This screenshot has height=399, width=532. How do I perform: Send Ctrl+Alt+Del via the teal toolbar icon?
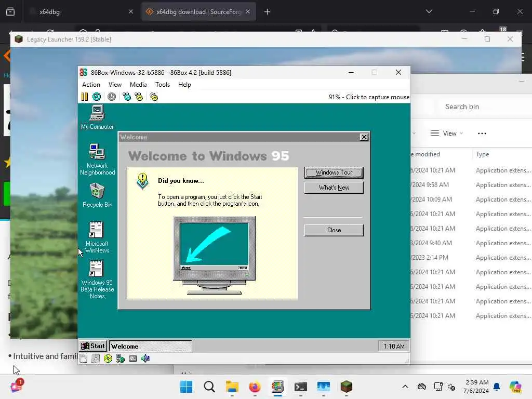[x=127, y=97]
